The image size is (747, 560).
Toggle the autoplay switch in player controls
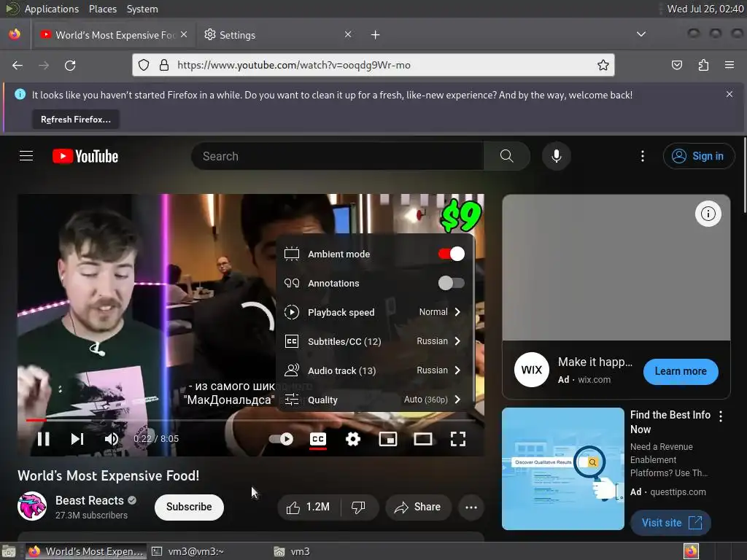(281, 438)
